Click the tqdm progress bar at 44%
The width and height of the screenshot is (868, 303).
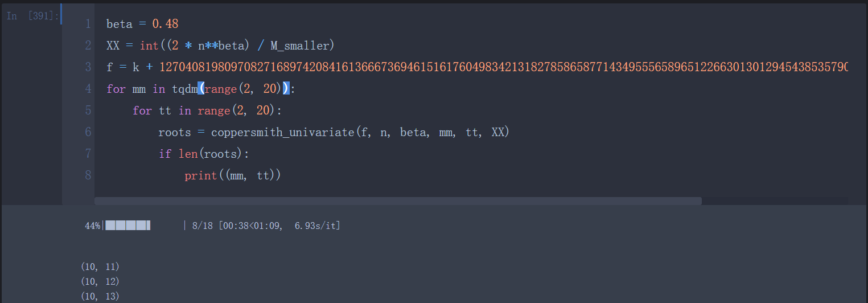[128, 226]
